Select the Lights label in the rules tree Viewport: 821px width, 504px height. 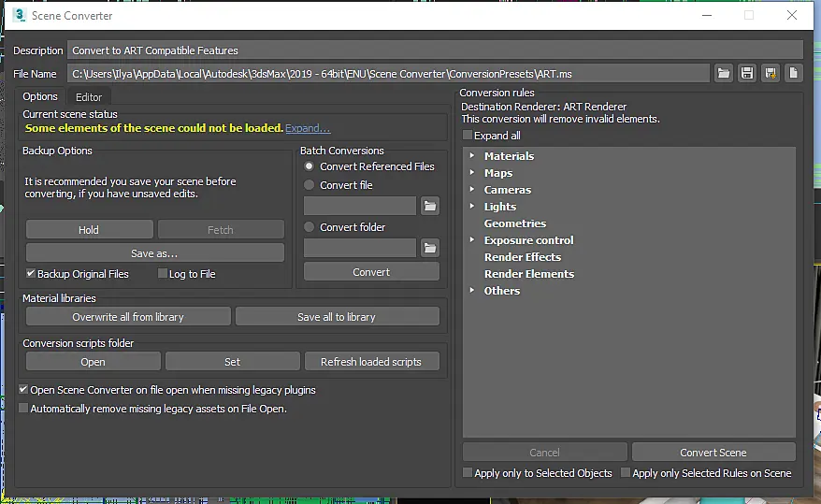500,207
